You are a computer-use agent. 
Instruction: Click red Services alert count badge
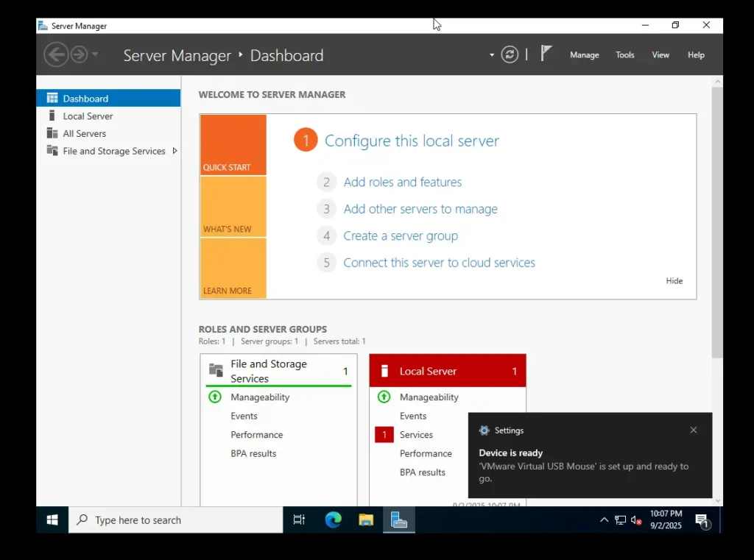pos(384,435)
